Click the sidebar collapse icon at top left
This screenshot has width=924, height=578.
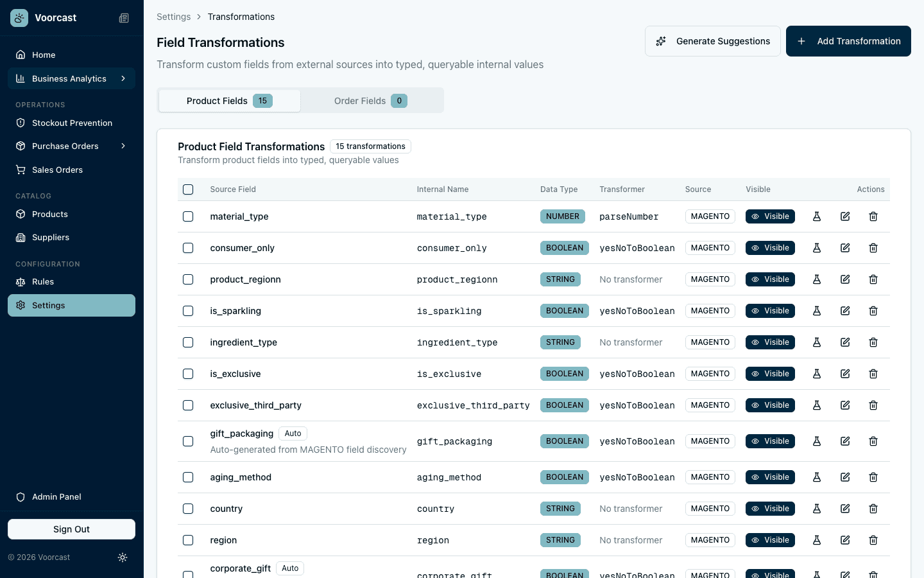click(124, 18)
